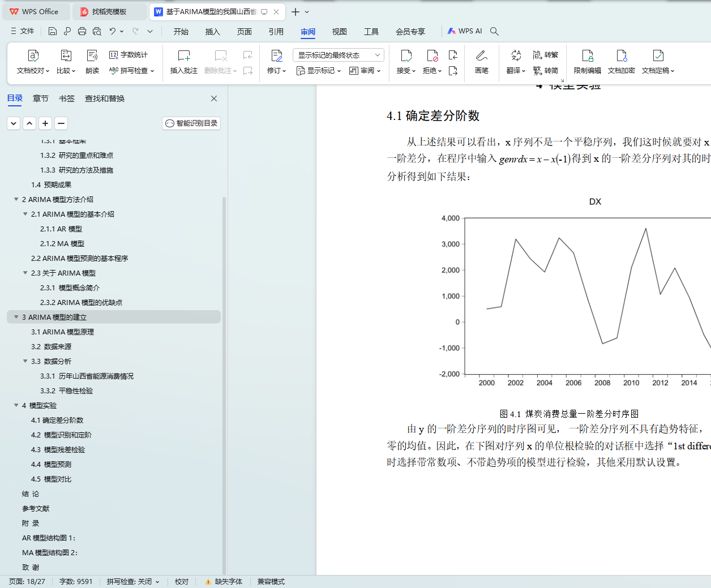Toggle 修订 track changes

(x=277, y=62)
